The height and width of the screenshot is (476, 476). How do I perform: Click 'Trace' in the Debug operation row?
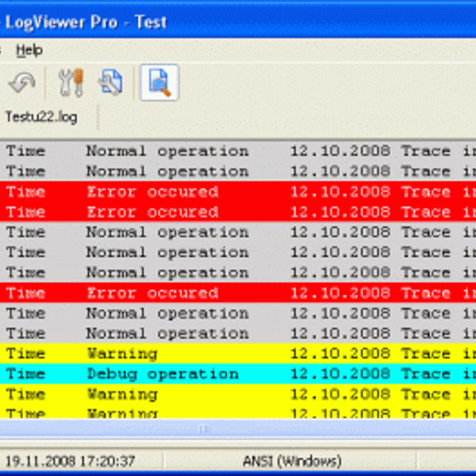426,374
